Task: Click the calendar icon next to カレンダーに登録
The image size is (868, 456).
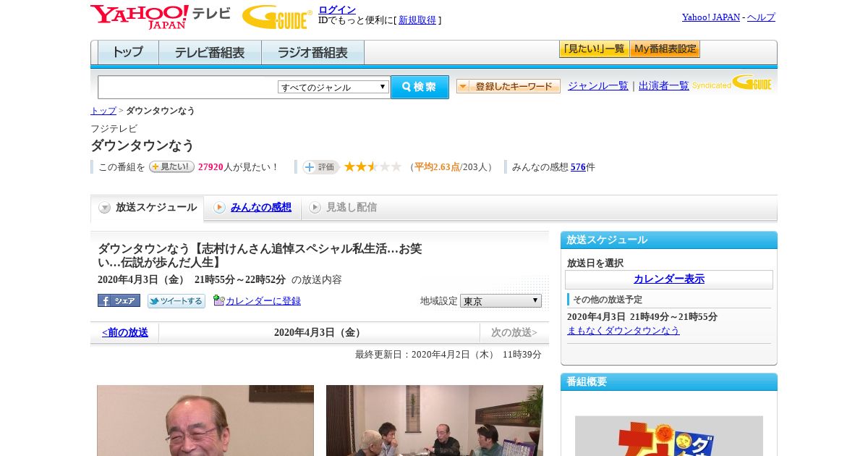Action: (x=219, y=300)
